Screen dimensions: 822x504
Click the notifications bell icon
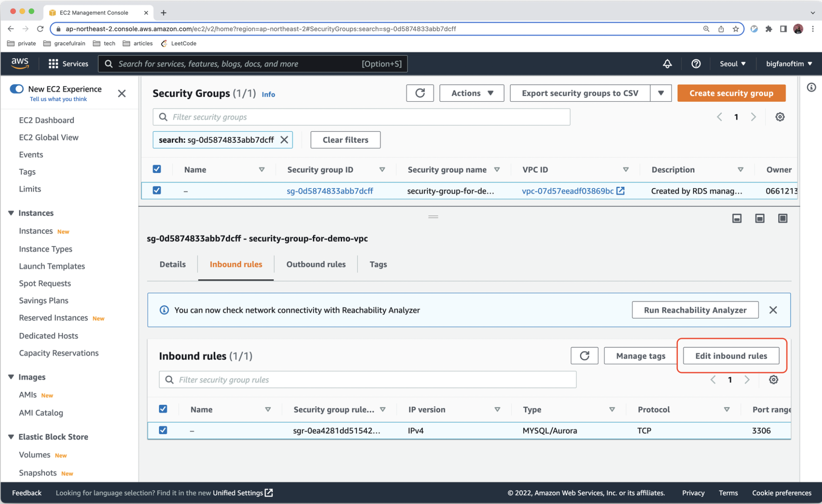click(667, 64)
